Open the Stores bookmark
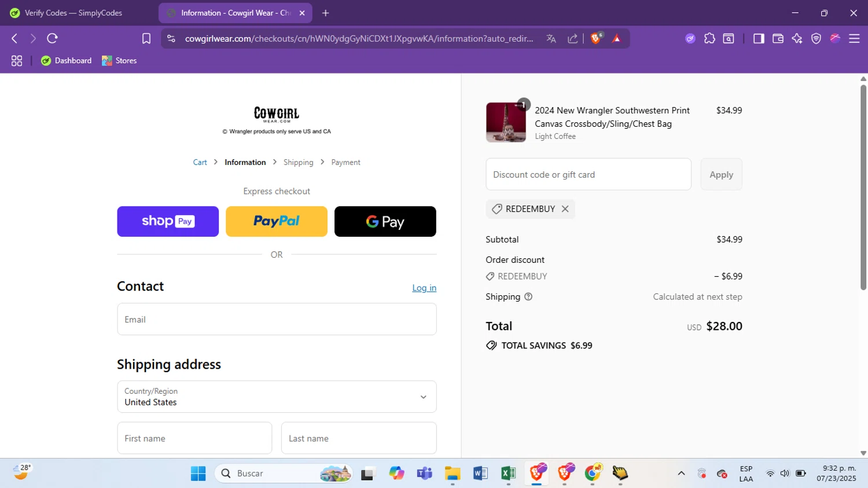The image size is (868, 488). [x=119, y=61]
